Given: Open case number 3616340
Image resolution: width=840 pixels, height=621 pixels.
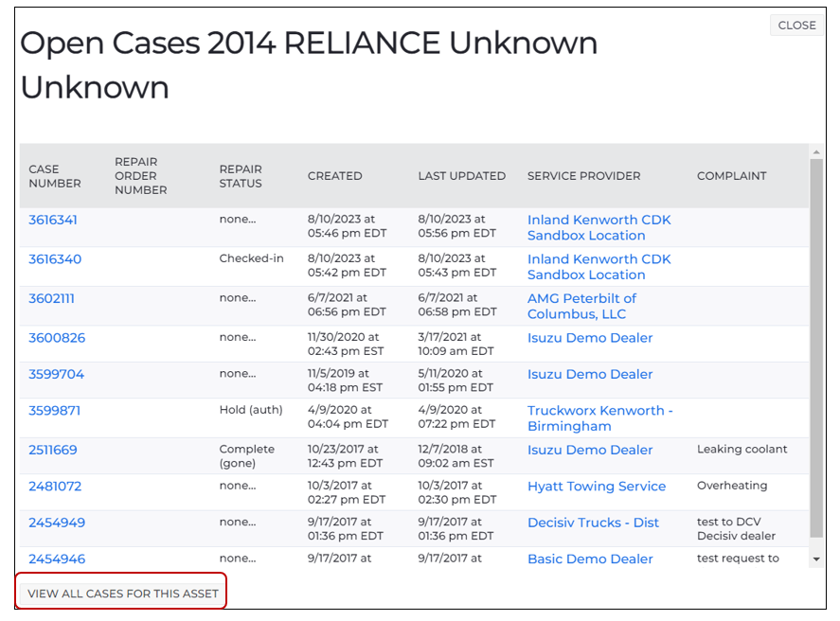Looking at the screenshot, I should click(x=55, y=259).
